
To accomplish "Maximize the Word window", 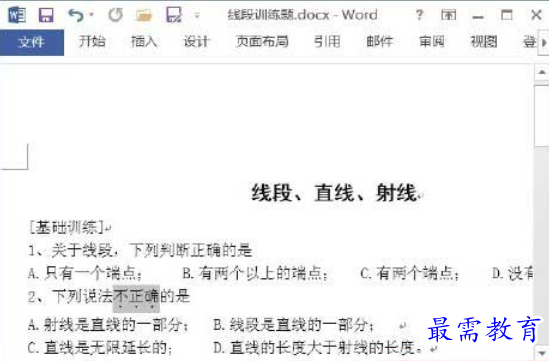I will (507, 15).
